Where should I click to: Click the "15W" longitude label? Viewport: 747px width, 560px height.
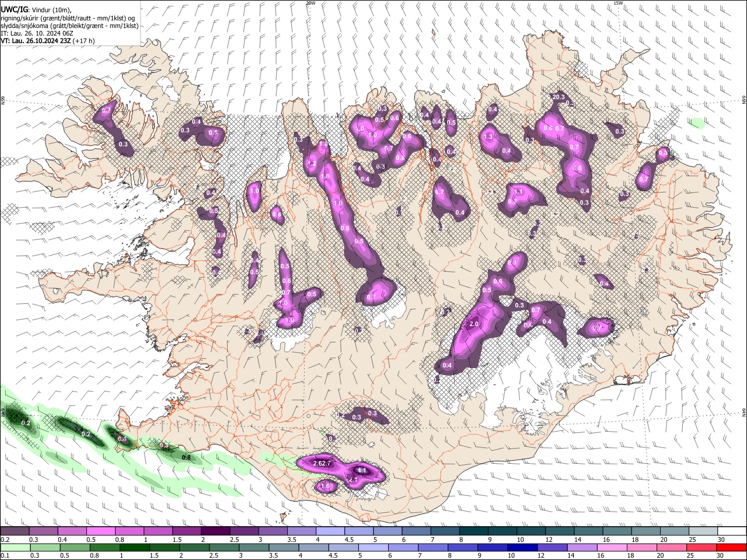point(618,3)
